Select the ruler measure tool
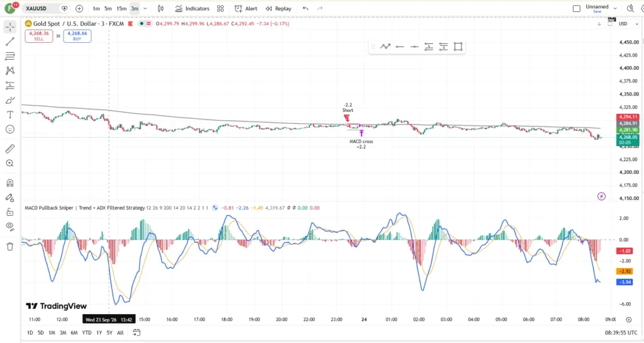The width and height of the screenshot is (644, 343). tap(10, 149)
